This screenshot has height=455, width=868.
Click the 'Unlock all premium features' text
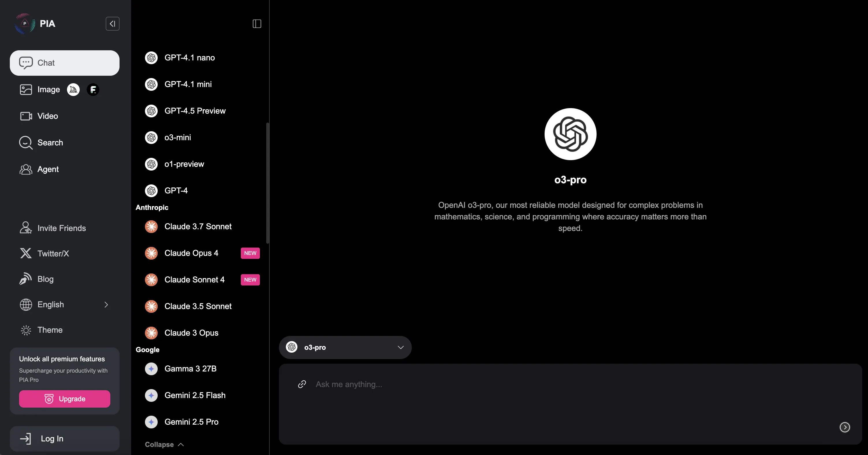pyautogui.click(x=62, y=359)
